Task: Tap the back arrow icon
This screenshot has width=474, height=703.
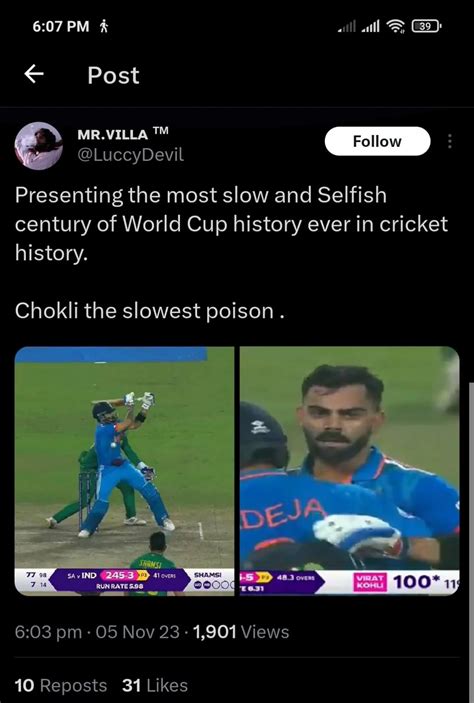Action: pos(34,74)
